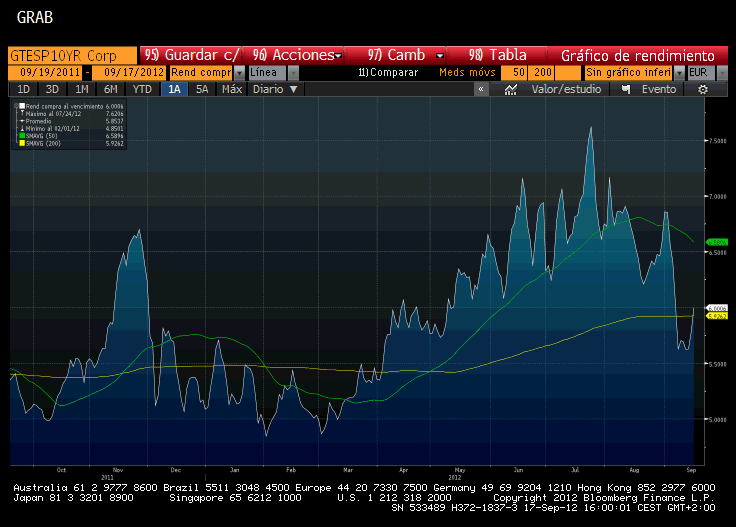Open the EUR currency dropdown arrow
Viewport: 736px width, 527px height.
722,73
